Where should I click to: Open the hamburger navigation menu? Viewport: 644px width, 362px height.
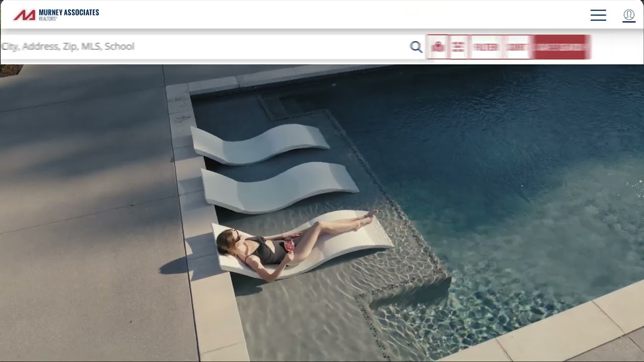coord(598,15)
